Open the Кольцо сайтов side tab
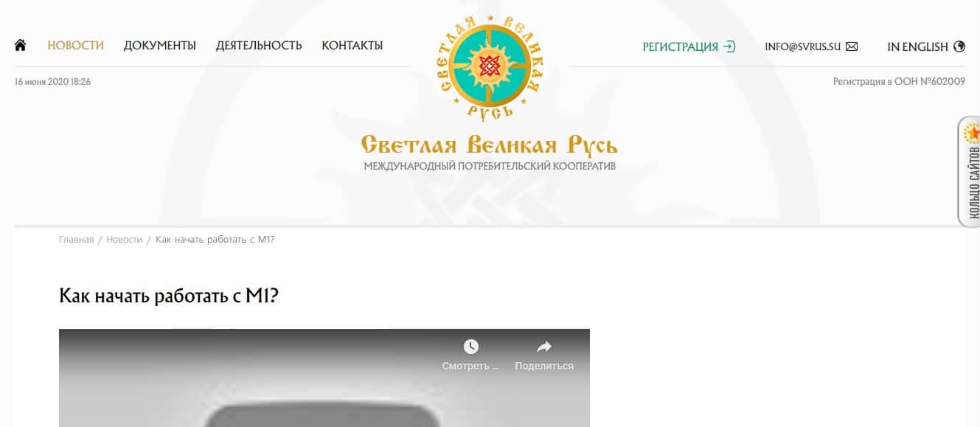The image size is (980, 427). tap(970, 171)
